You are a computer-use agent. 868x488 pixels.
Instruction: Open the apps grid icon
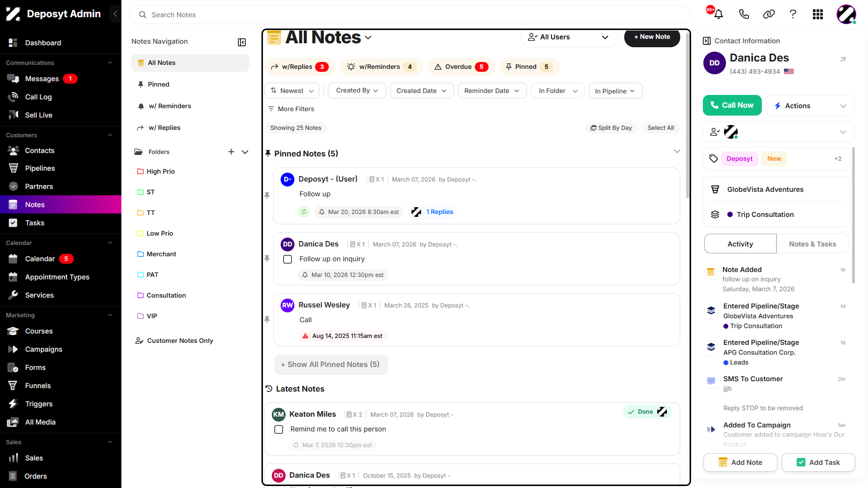(818, 14)
